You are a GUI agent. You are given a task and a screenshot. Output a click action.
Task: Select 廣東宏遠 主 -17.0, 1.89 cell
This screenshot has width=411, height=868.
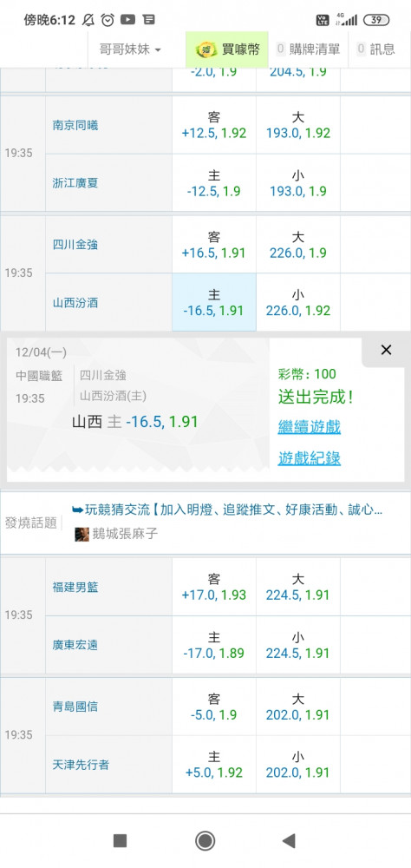point(214,645)
